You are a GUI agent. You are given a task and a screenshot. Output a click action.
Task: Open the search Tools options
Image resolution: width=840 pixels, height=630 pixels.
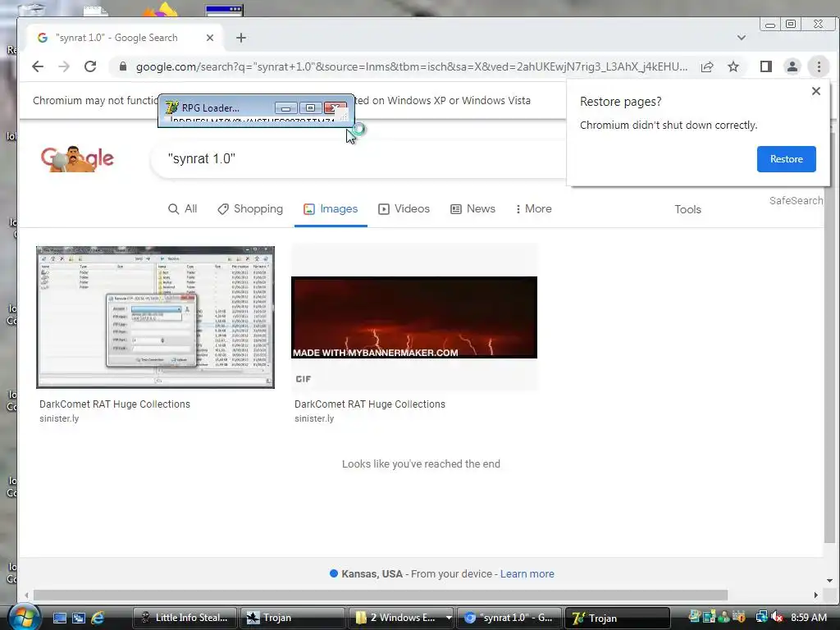[687, 209]
